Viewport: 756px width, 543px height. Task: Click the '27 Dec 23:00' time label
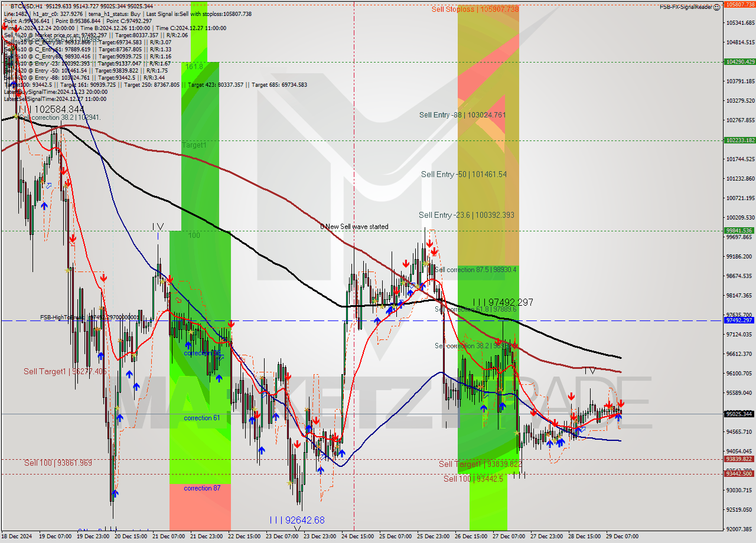[546, 537]
